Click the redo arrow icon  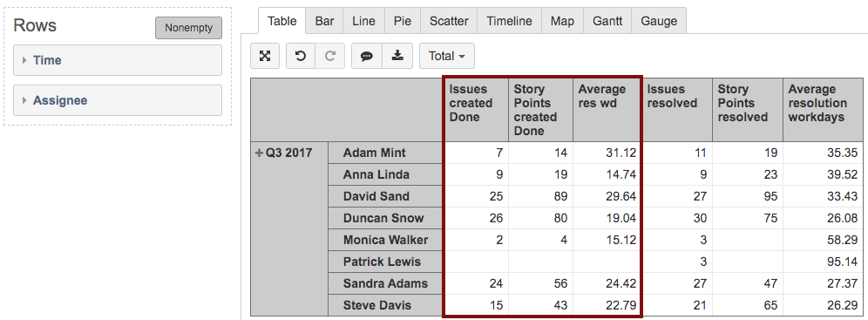pos(330,56)
